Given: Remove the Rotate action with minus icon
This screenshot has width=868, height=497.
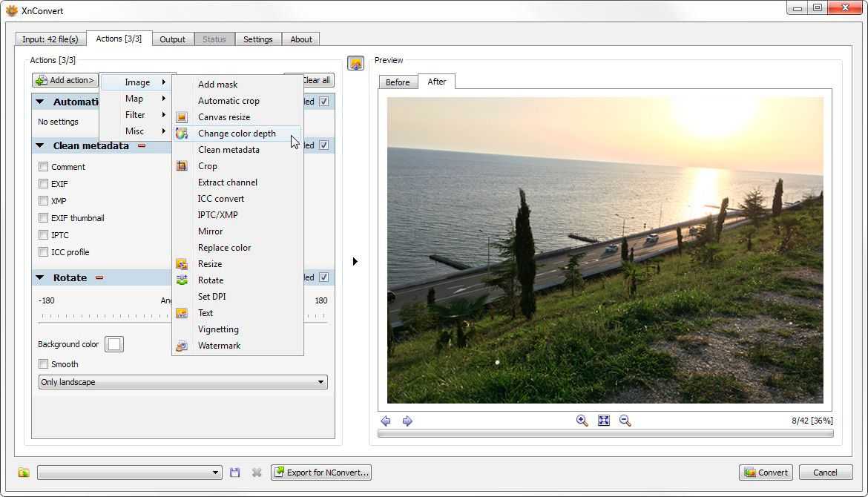Looking at the screenshot, I should click(x=99, y=278).
